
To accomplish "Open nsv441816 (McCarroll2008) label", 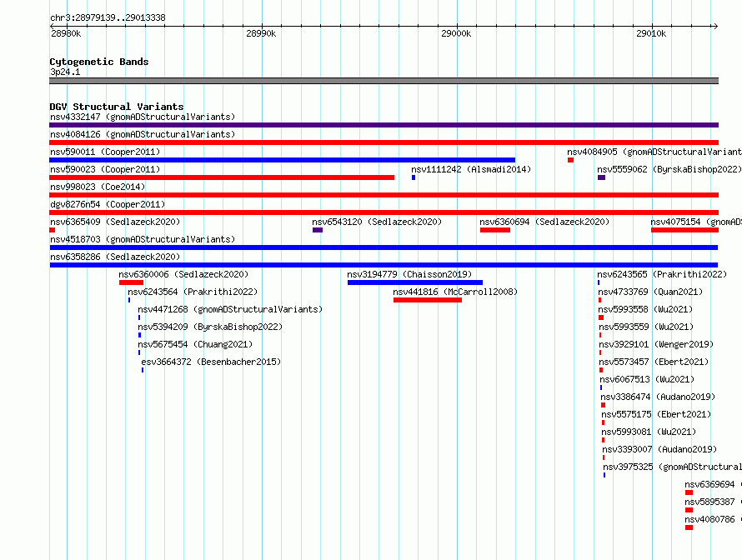I will tap(455, 292).
